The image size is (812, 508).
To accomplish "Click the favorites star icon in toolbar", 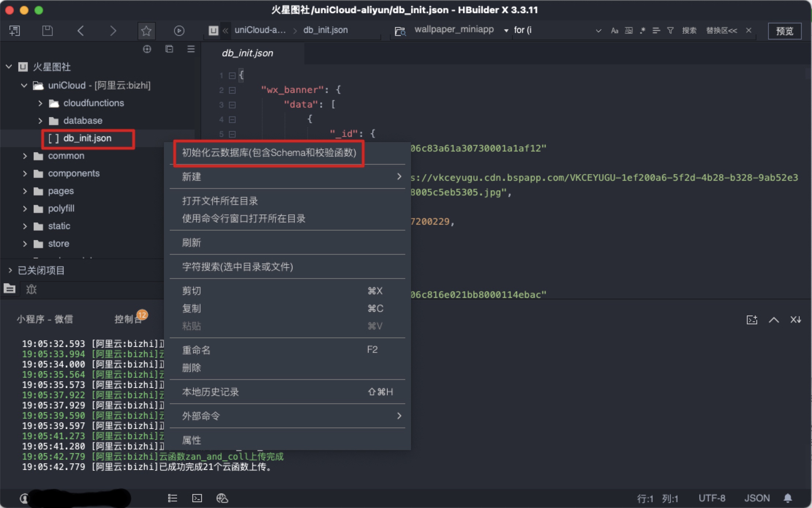I will click(146, 30).
